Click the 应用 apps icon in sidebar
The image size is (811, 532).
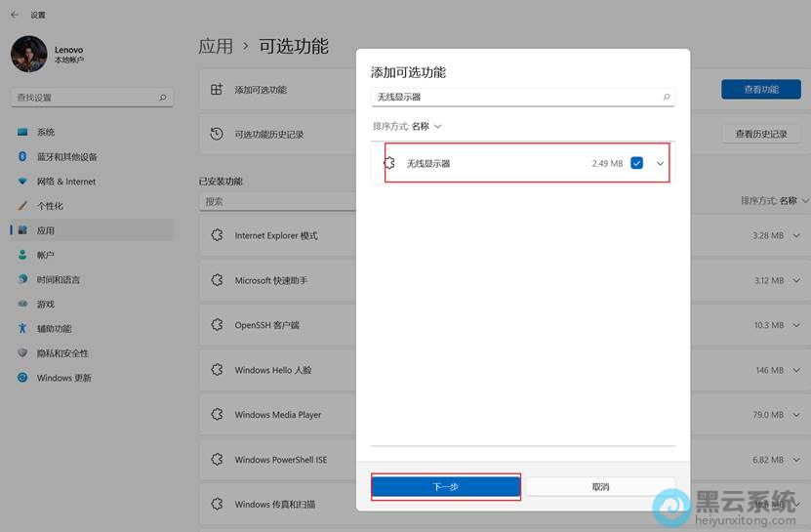tap(22, 230)
